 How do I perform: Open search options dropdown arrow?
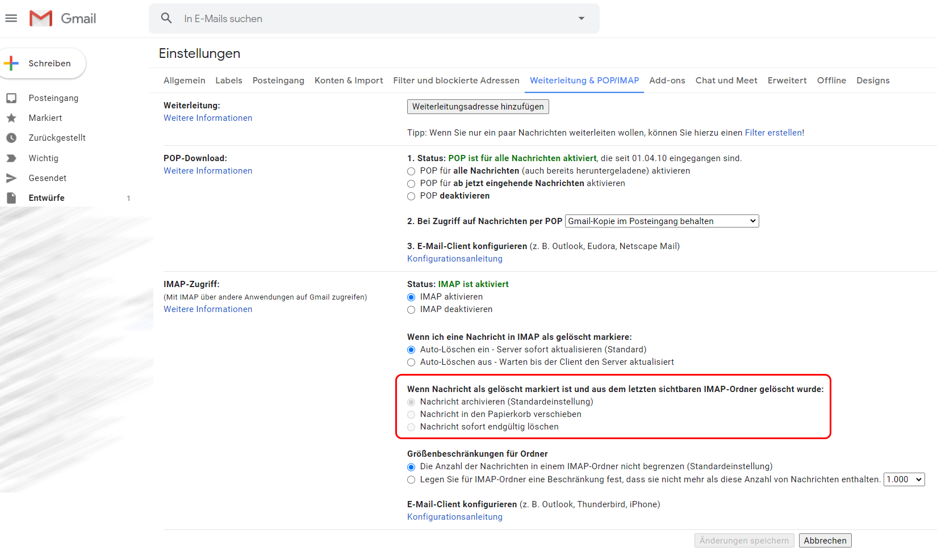[x=582, y=18]
